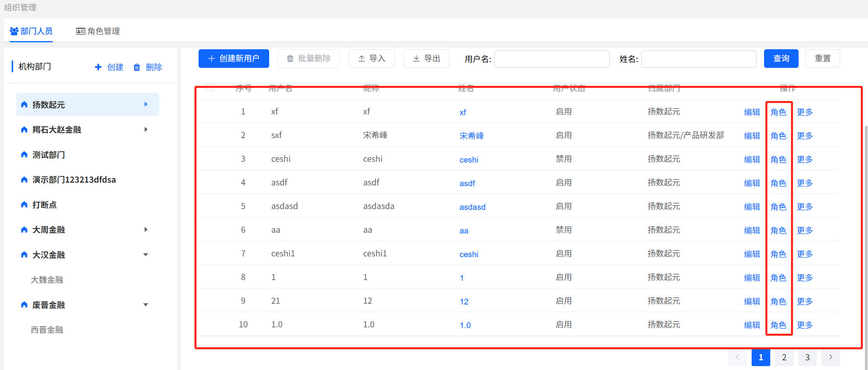Click the home icon next to 测试部门
The width and height of the screenshot is (868, 370).
[x=24, y=154]
